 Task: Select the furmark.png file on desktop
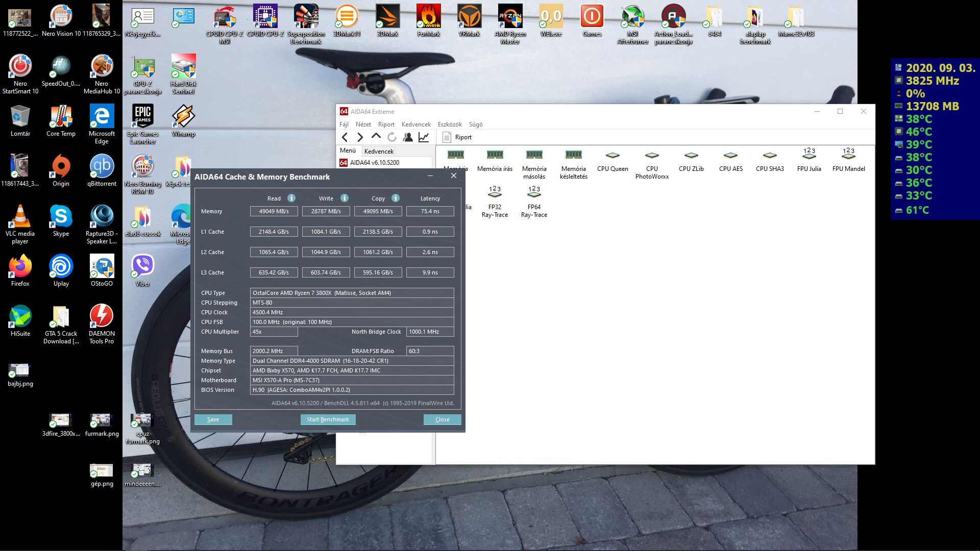click(102, 424)
